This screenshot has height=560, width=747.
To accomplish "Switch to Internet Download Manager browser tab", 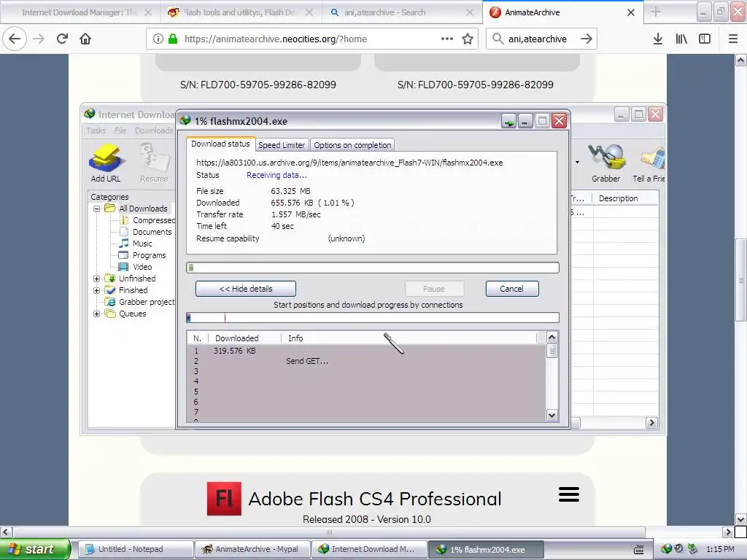I will tap(80, 12).
